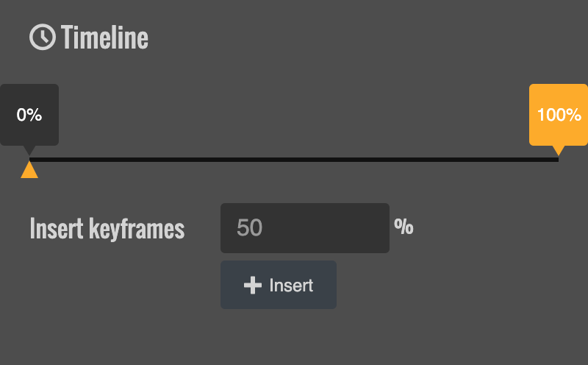Click the pointer tip under 100% marker
588x365 pixels.
coord(559,151)
